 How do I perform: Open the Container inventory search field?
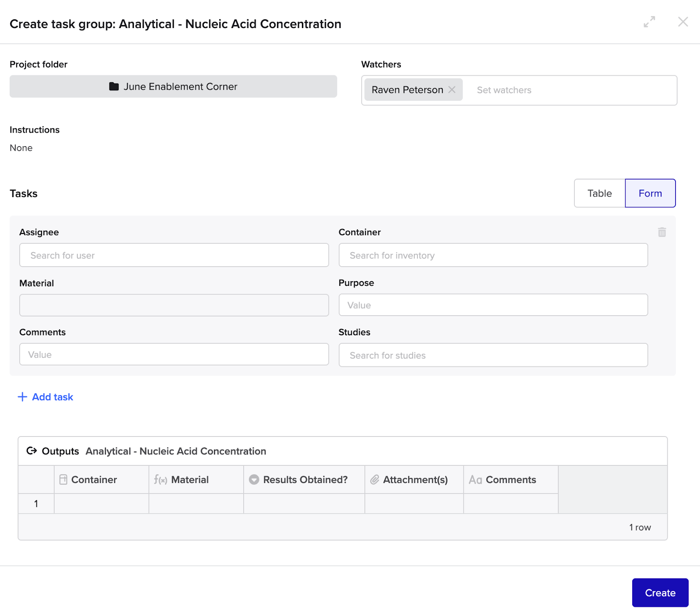point(493,255)
